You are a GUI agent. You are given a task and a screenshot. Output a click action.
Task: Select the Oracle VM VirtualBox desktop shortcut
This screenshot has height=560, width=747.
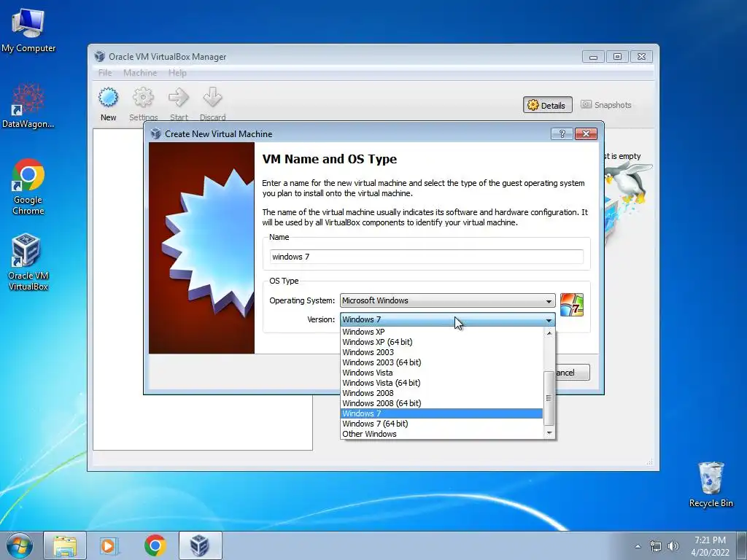tap(28, 262)
